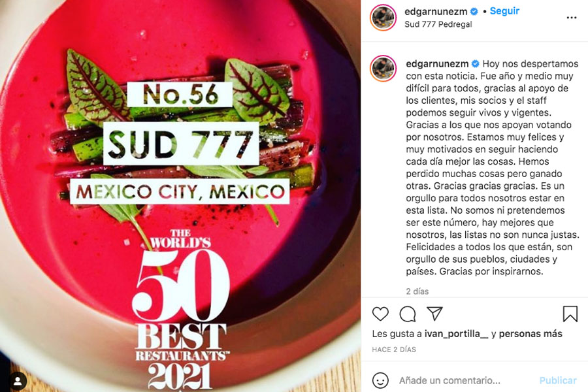Open the emoji picker smiley icon

[380, 380]
